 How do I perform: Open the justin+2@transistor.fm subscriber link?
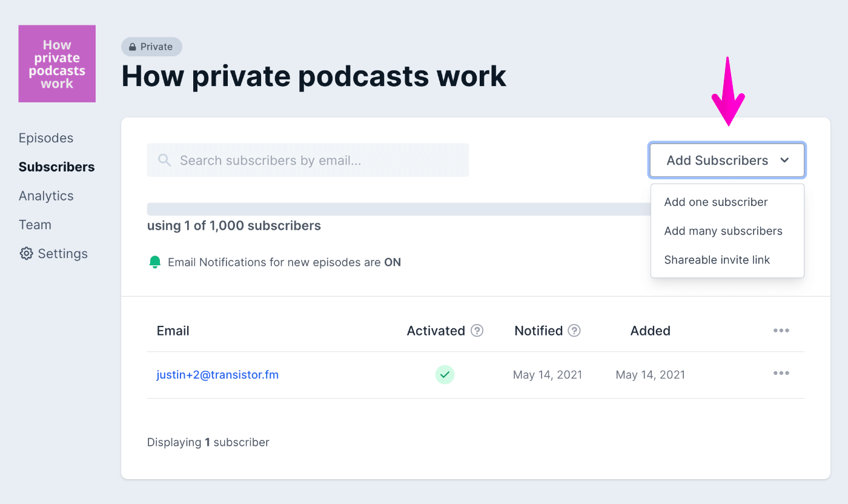click(217, 375)
